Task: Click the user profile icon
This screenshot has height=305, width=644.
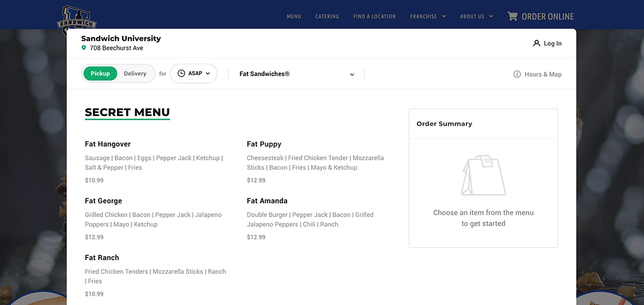Action: coord(536,43)
